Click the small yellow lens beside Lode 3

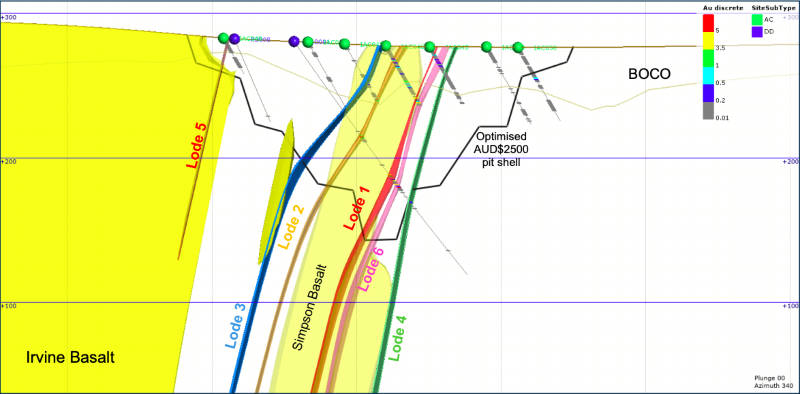pyautogui.click(x=277, y=192)
